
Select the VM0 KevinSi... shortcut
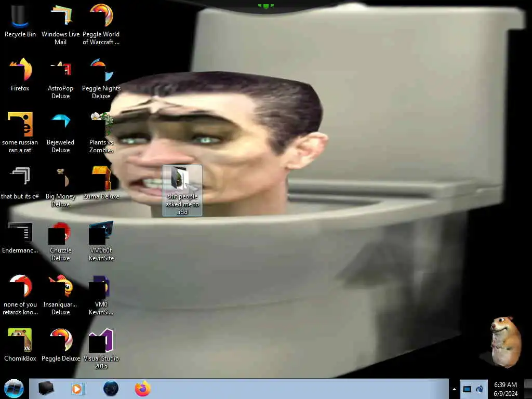click(101, 295)
